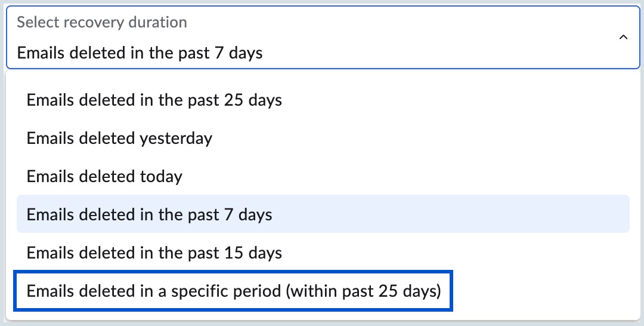Click the first option in the duration list
Image resolution: width=644 pixels, height=326 pixels.
(154, 100)
